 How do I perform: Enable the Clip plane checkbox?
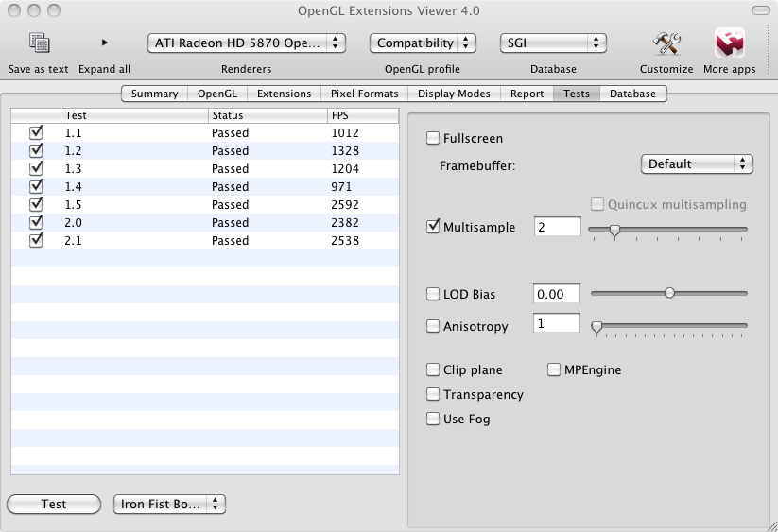click(433, 369)
